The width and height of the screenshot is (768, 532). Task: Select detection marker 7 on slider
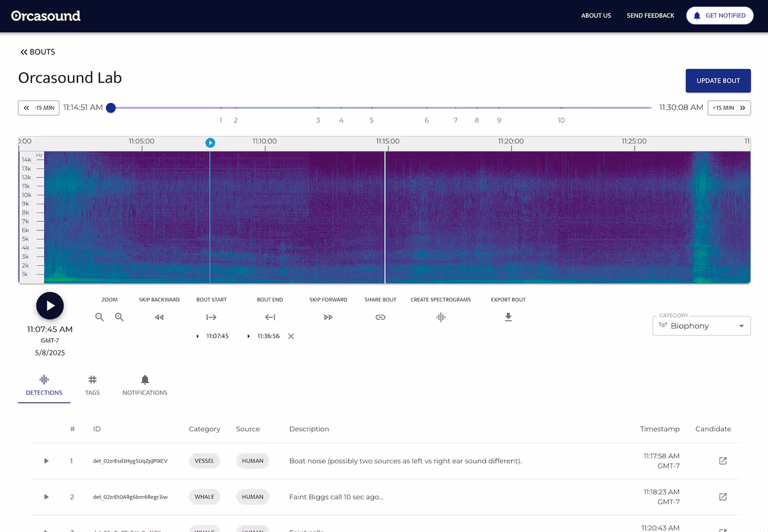click(x=456, y=120)
